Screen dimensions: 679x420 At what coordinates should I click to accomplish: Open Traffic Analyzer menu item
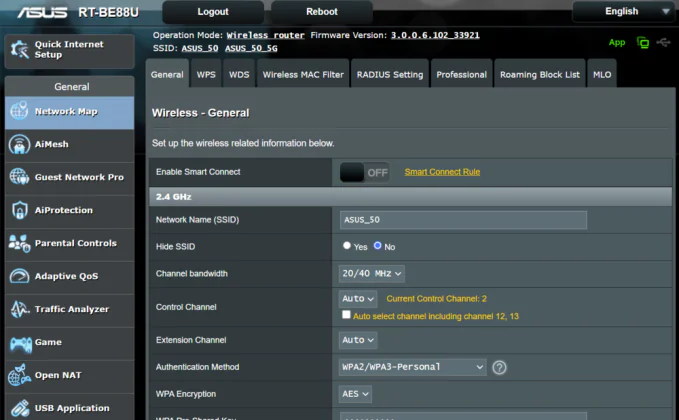(x=69, y=309)
